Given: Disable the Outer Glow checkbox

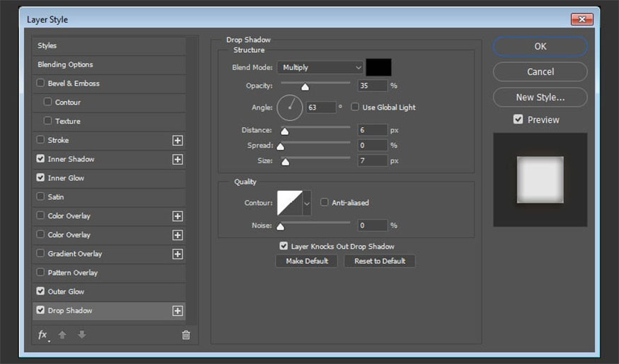Looking at the screenshot, I should 40,291.
